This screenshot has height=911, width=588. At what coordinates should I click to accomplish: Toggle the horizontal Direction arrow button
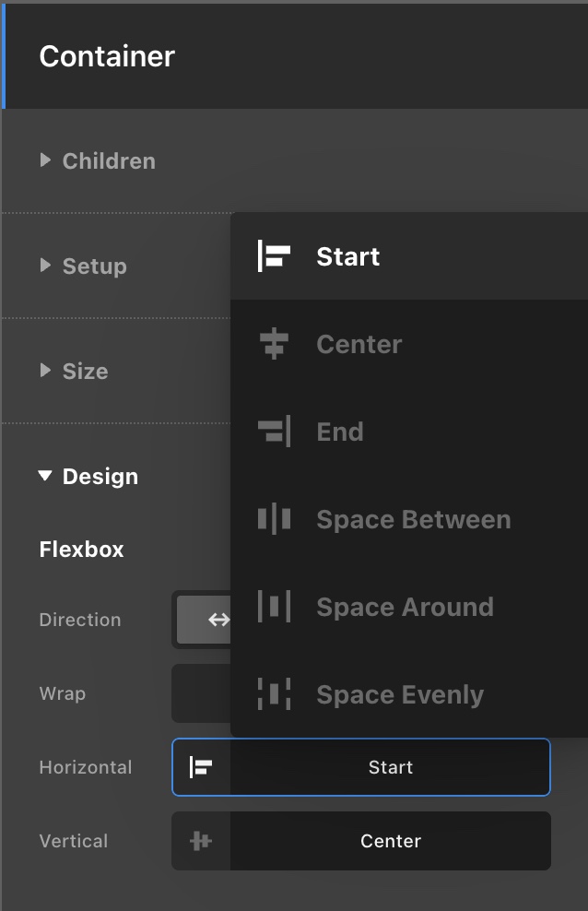click(218, 620)
